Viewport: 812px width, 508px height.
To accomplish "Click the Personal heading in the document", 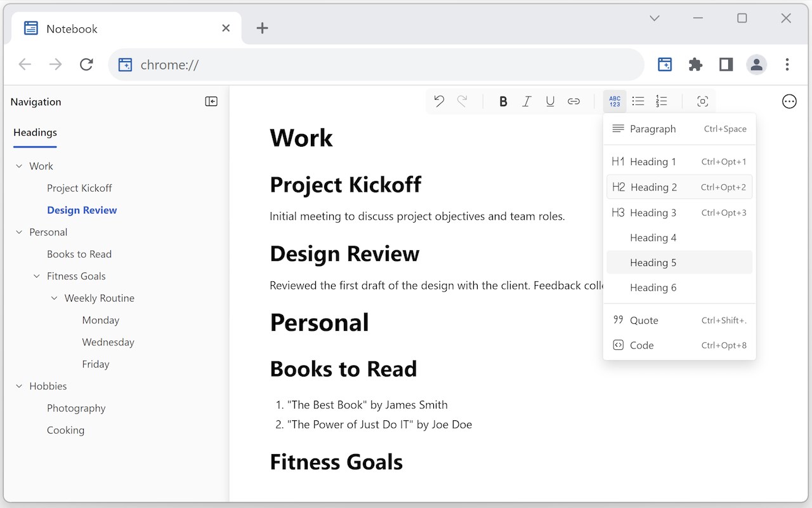I will [x=319, y=323].
